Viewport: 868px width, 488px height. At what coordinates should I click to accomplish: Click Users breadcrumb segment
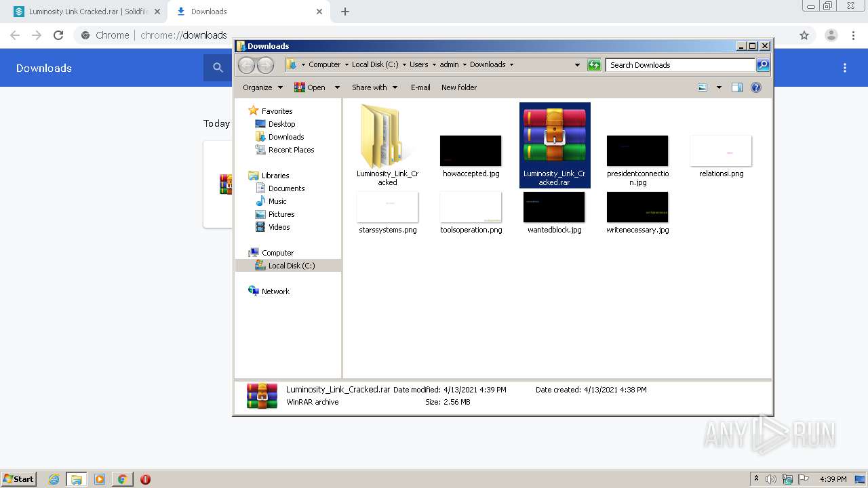point(418,65)
